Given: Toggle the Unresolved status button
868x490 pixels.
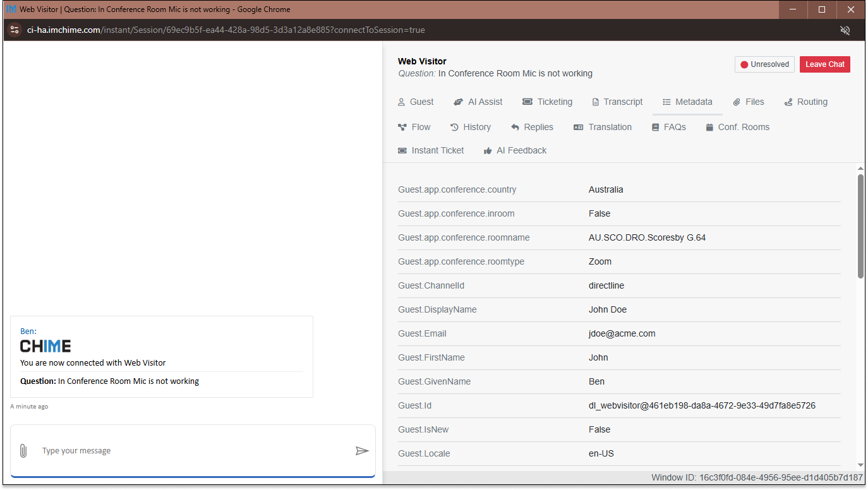Looking at the screenshot, I should click(764, 64).
